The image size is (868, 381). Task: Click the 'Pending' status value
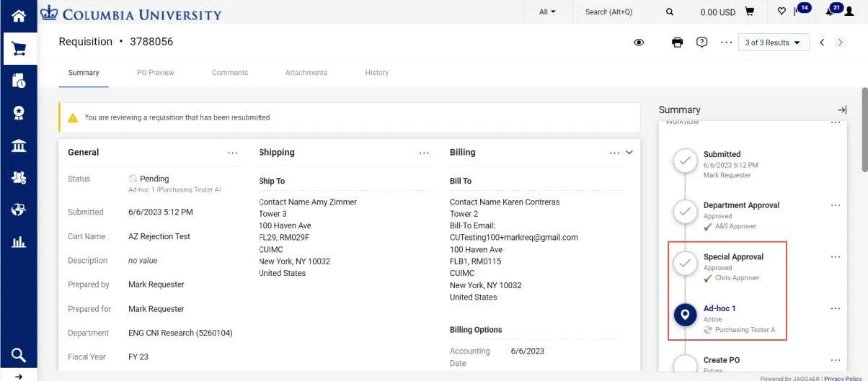tap(154, 179)
